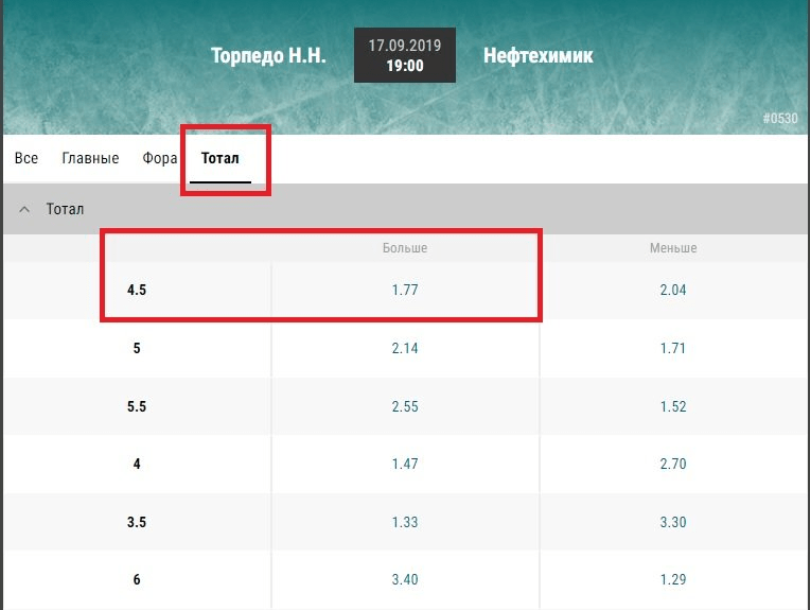Click the Нефтехимик team name
This screenshot has width=810, height=610.
(x=538, y=56)
